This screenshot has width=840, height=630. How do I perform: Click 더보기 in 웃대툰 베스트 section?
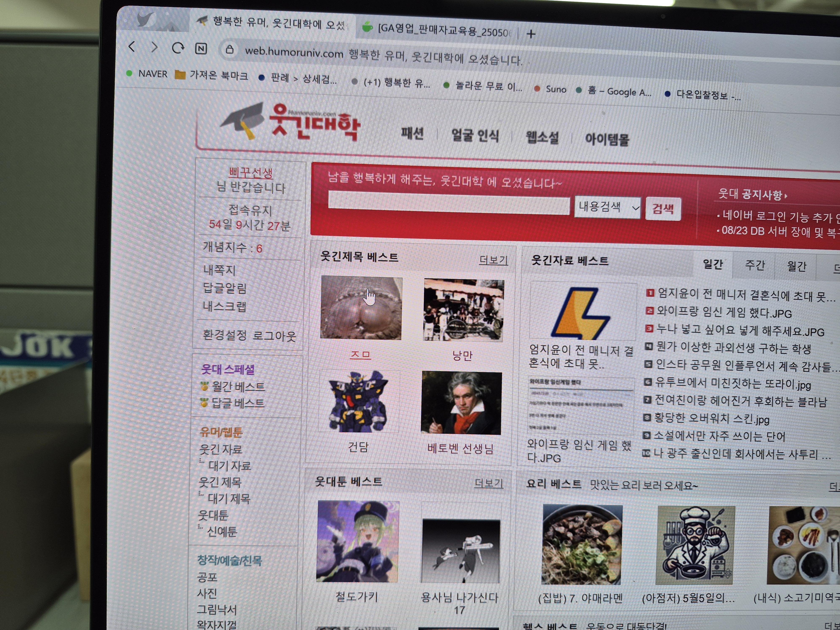click(x=489, y=483)
